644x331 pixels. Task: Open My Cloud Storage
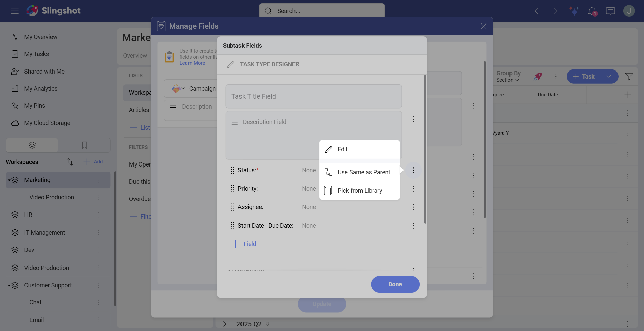coord(47,123)
